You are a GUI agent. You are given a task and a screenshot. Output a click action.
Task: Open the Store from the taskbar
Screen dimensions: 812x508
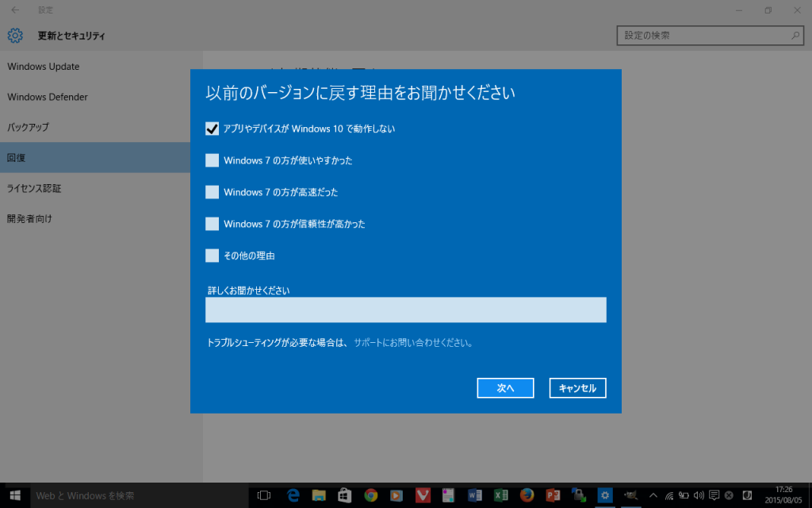tap(344, 495)
